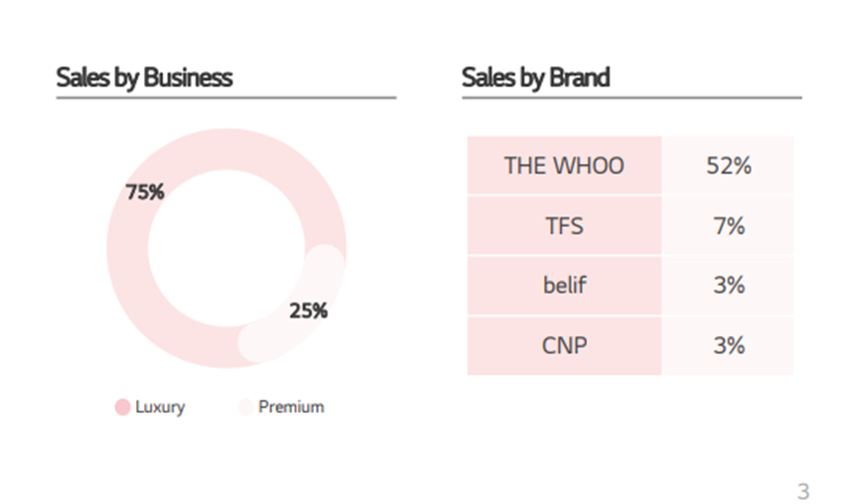Image resolution: width=841 pixels, height=504 pixels.
Task: Click the 7% value cell
Action: tap(728, 226)
